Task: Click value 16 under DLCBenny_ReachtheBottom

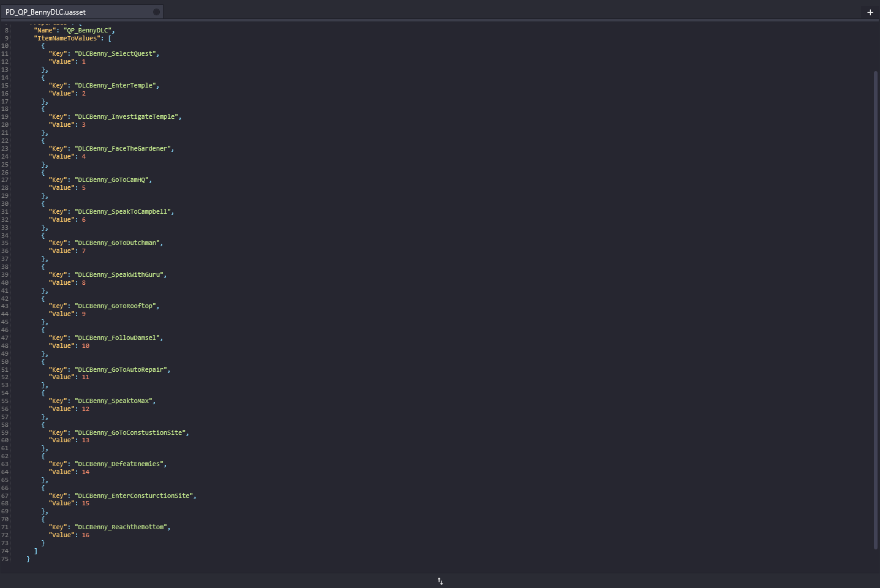Action: (86, 535)
